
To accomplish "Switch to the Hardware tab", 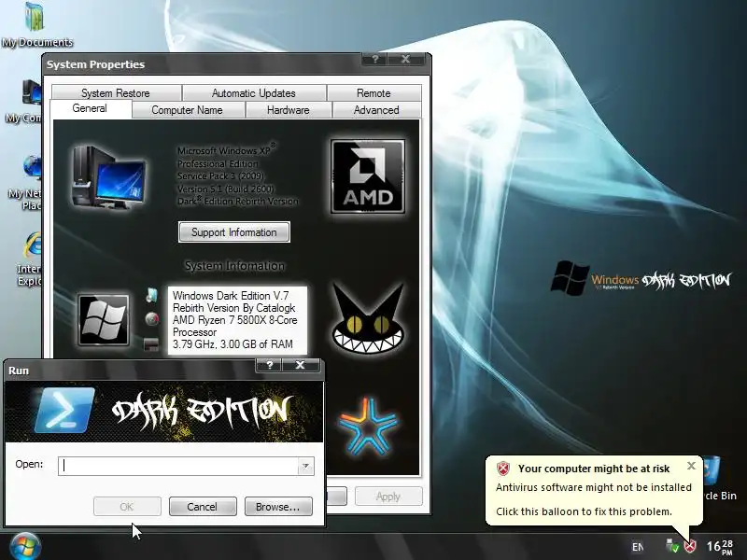I will click(289, 110).
